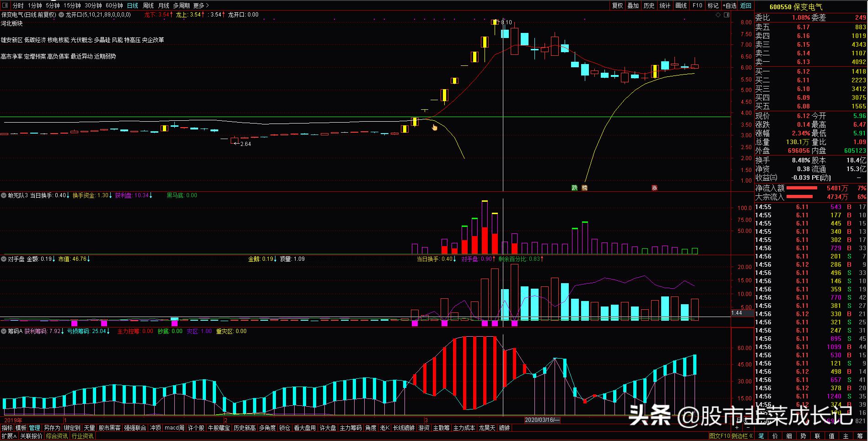
Task: Apply the 看大盘用 indicator template
Action: click(x=305, y=428)
